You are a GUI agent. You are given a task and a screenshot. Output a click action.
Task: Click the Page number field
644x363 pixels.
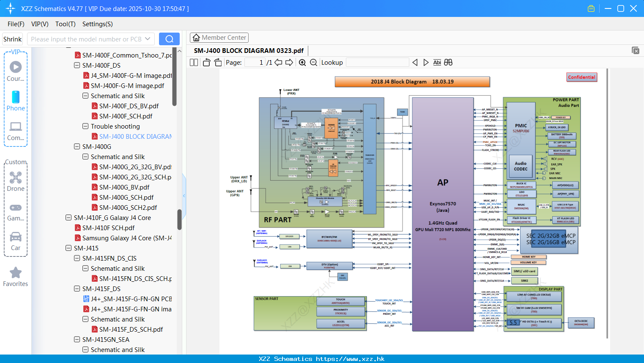pyautogui.click(x=255, y=63)
